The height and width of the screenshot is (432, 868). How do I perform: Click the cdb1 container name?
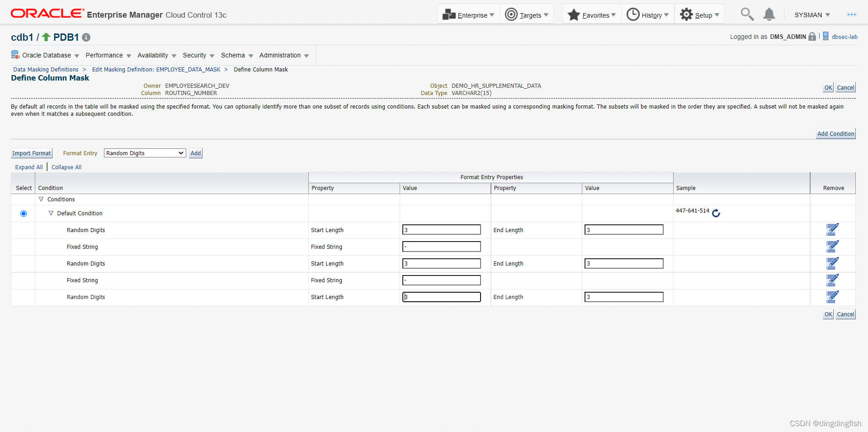coord(22,37)
